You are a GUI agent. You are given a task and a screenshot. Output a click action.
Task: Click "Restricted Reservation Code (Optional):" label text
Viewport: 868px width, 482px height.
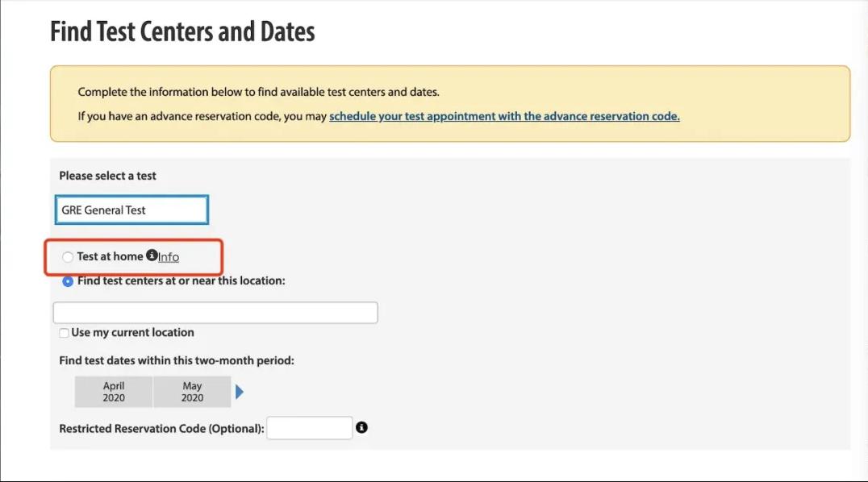pos(161,428)
